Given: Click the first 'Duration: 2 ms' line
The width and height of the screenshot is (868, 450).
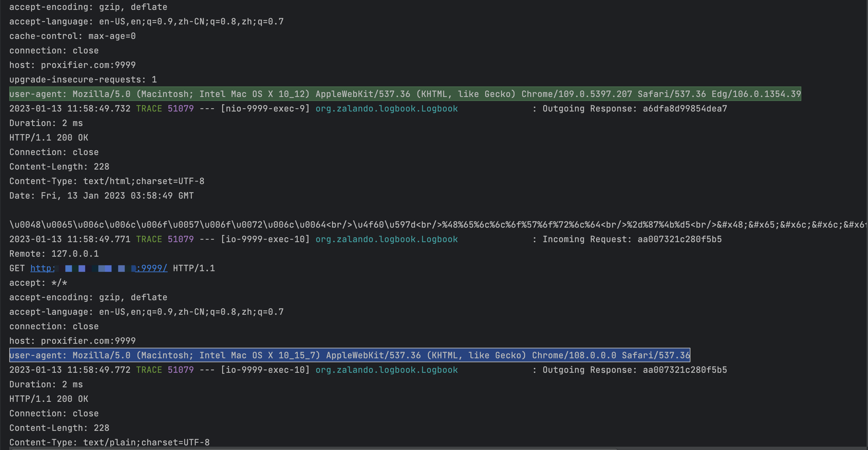Looking at the screenshot, I should 46,123.
